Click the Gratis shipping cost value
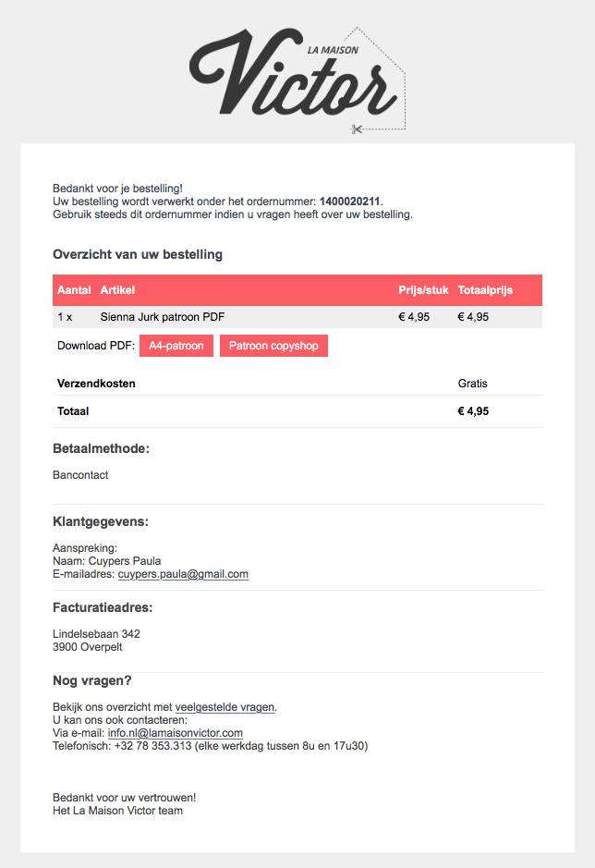The image size is (595, 868). pos(473,384)
